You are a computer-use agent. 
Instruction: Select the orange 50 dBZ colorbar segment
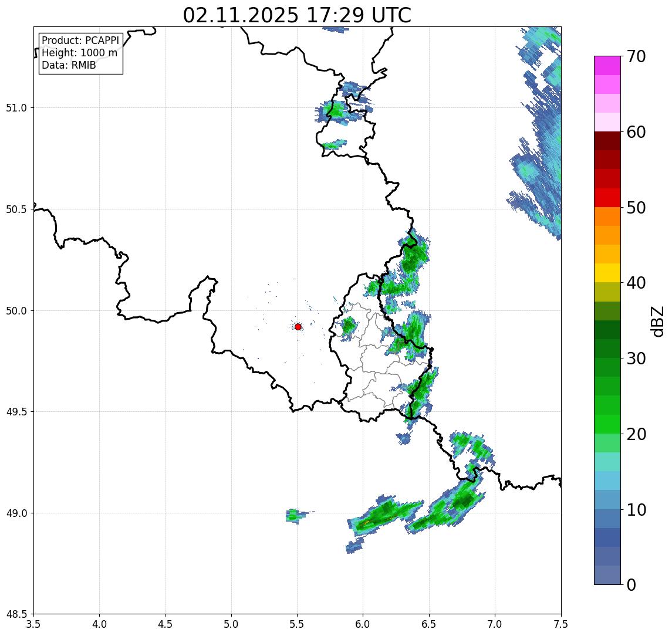(x=607, y=216)
